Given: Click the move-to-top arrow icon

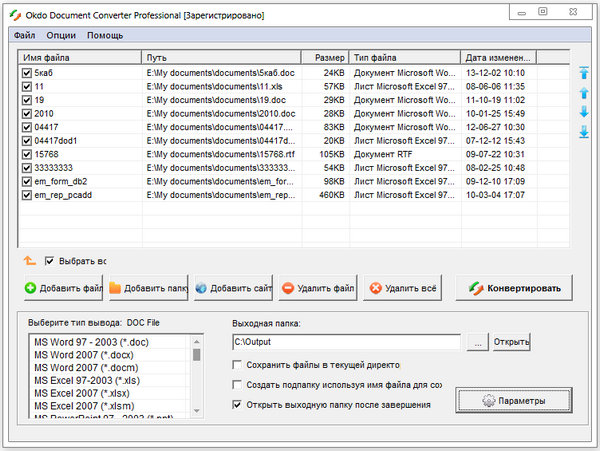Looking at the screenshot, I should (583, 73).
